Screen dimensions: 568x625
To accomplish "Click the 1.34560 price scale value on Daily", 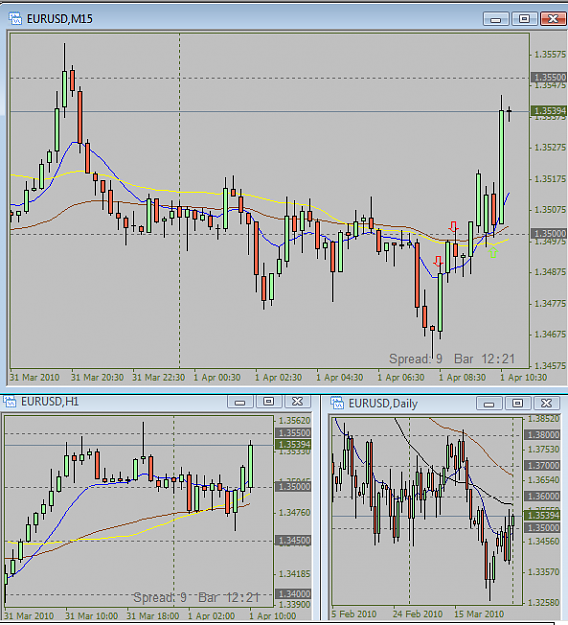I will click(x=543, y=541).
